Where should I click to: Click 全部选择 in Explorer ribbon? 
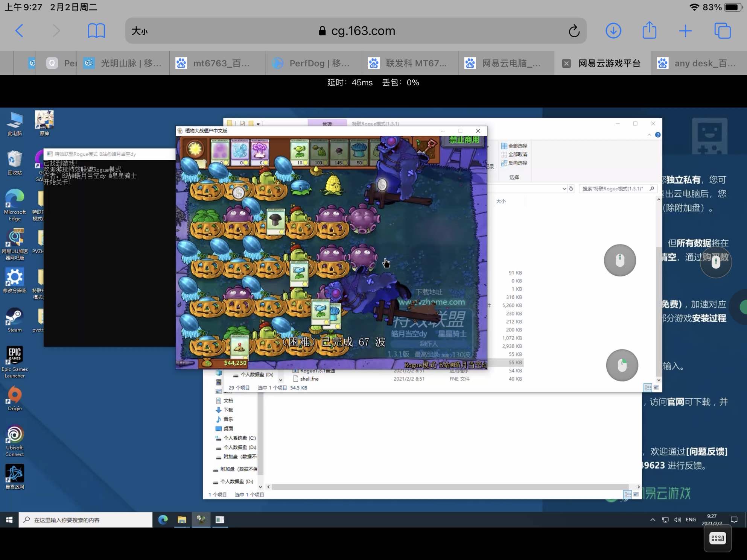(514, 146)
